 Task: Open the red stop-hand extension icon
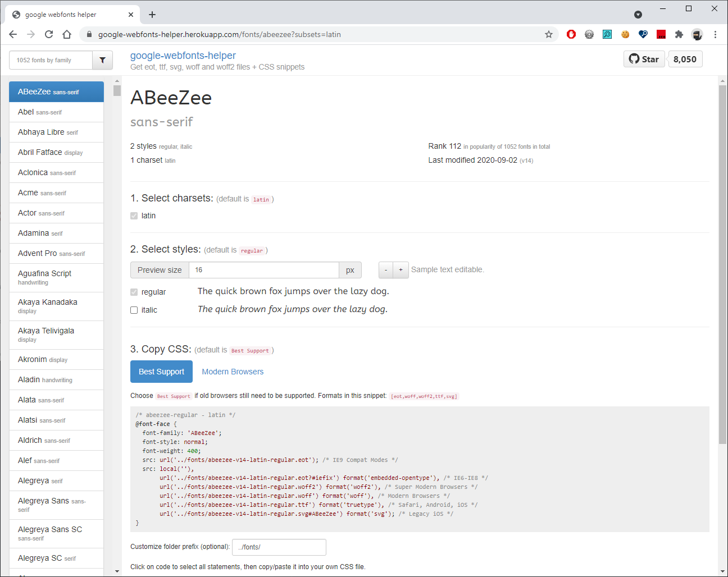click(571, 34)
